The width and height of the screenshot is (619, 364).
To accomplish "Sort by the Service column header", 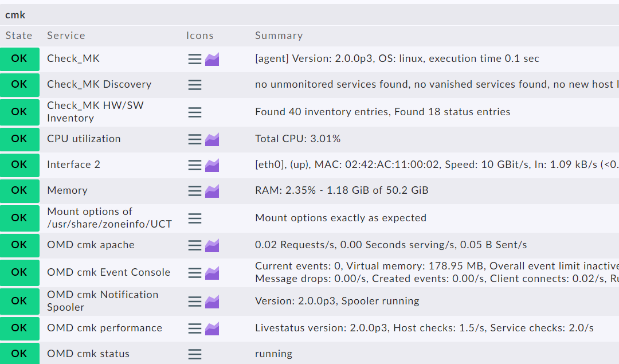I will 66,36.
